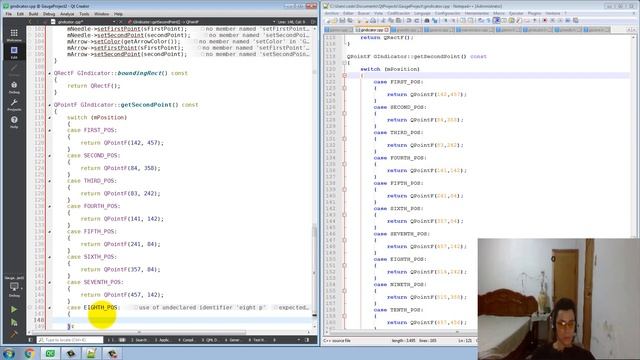Click Record macro red icon in Notepad++
Screen dimensions: 640x360
pos(544,20)
